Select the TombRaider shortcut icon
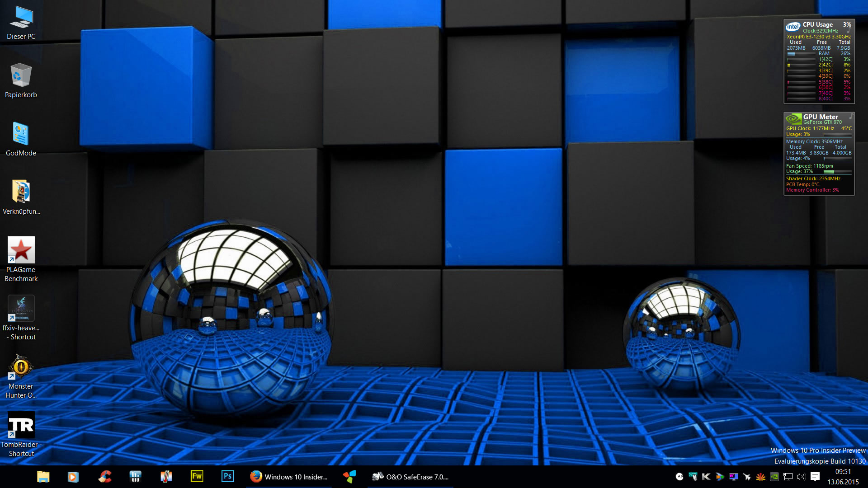 tap(21, 425)
